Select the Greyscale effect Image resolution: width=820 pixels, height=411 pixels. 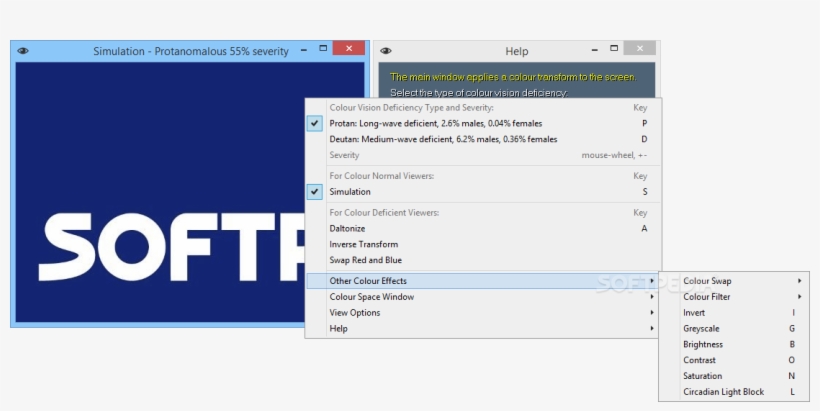point(701,329)
